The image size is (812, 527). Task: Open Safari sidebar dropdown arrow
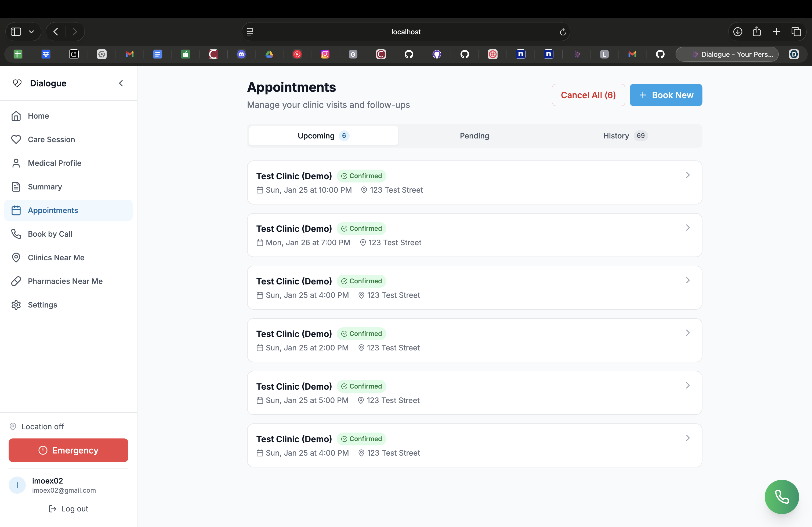pyautogui.click(x=31, y=32)
